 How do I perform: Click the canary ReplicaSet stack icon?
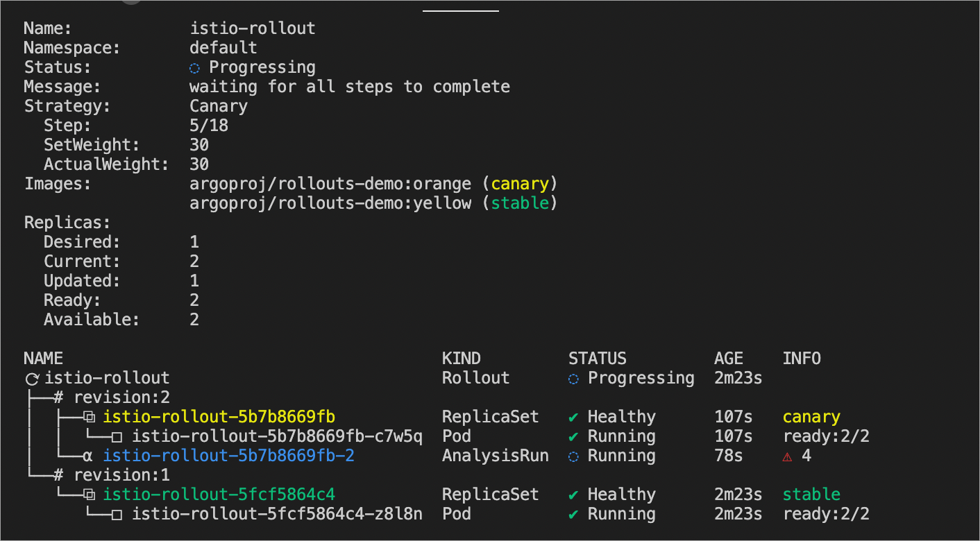click(x=88, y=418)
